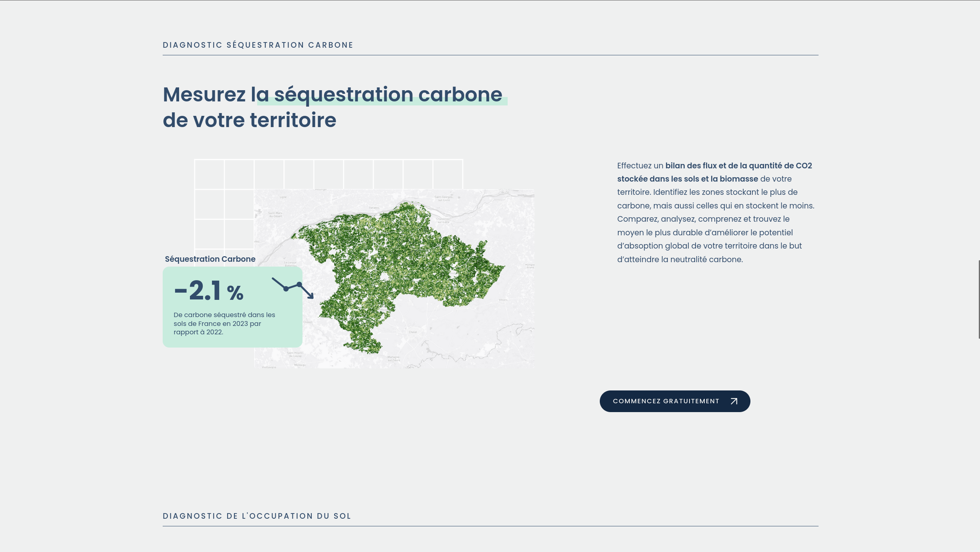Click the Ligné label on the map

[283, 197]
